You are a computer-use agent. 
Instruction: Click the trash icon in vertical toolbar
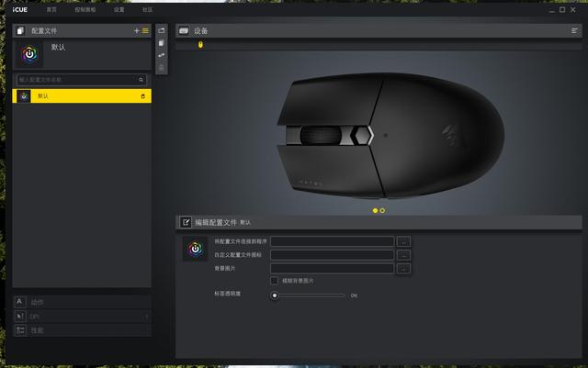[x=162, y=68]
